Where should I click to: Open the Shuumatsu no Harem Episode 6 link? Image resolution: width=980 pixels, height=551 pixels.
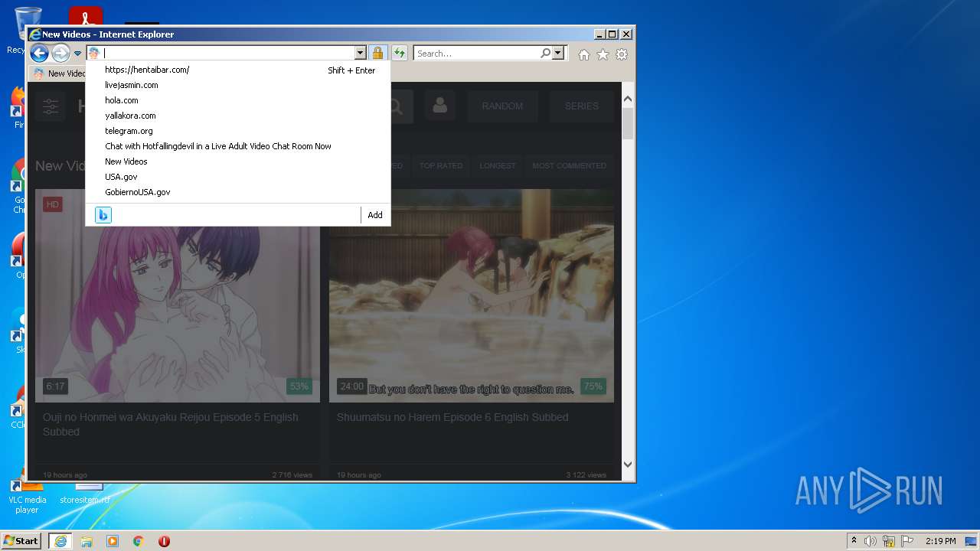click(452, 417)
